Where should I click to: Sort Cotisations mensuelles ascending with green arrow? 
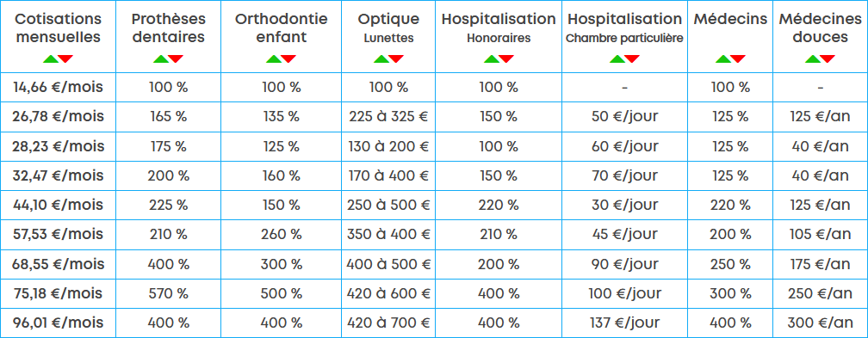(x=50, y=58)
